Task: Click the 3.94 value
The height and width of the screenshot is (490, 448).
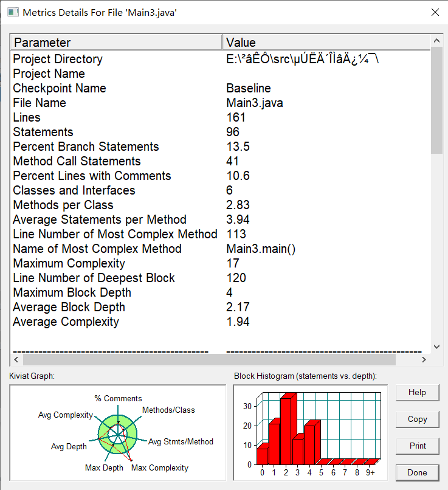Action: coord(238,219)
